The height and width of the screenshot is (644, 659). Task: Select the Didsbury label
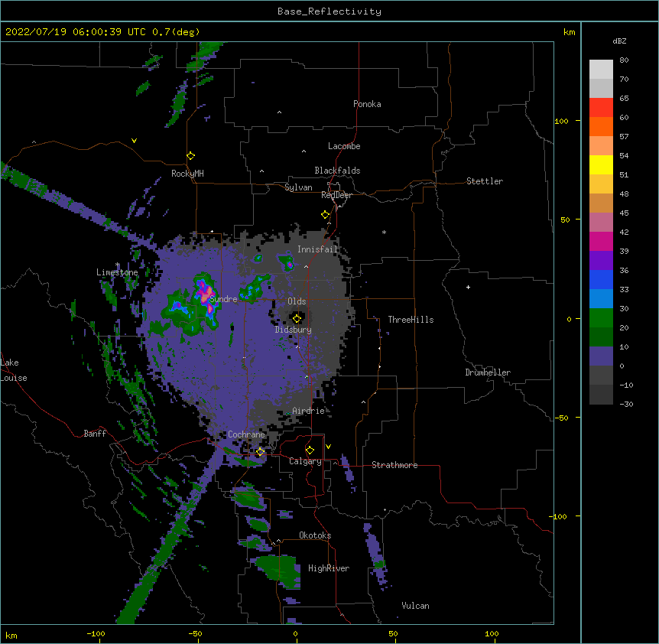[x=294, y=330]
